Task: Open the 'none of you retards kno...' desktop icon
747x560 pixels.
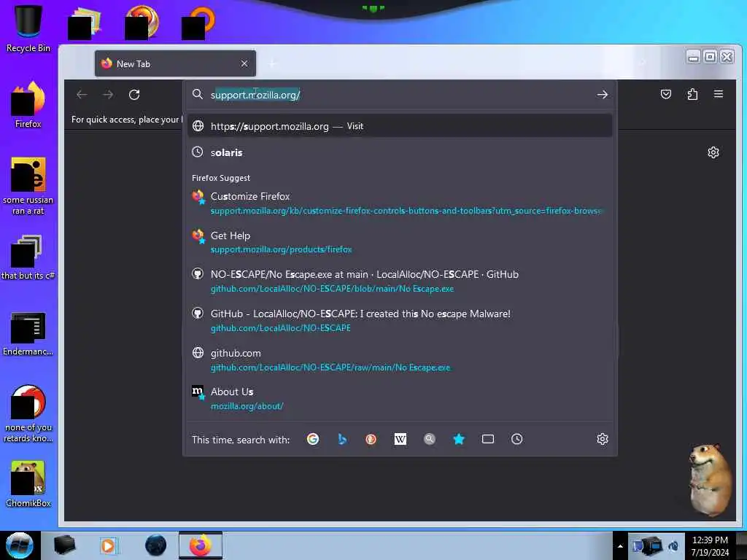Action: pyautogui.click(x=28, y=413)
